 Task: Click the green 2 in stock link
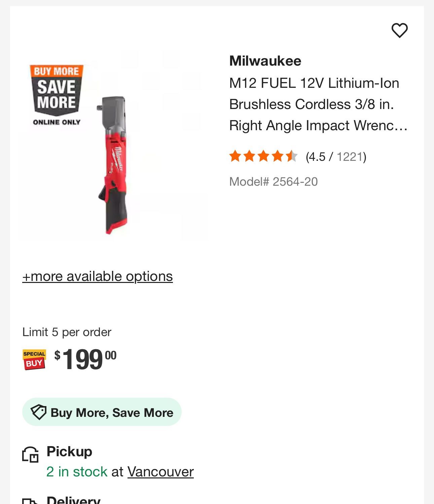click(77, 472)
